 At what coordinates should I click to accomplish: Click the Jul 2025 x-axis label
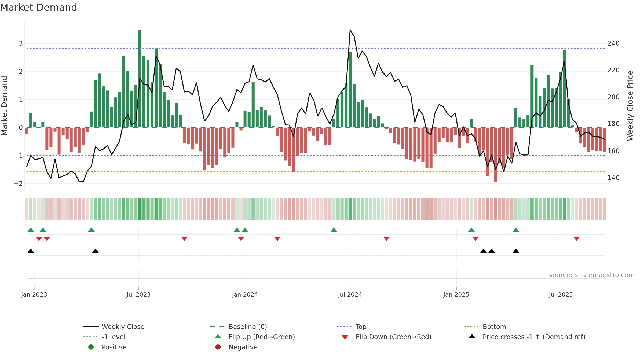pyautogui.click(x=561, y=294)
